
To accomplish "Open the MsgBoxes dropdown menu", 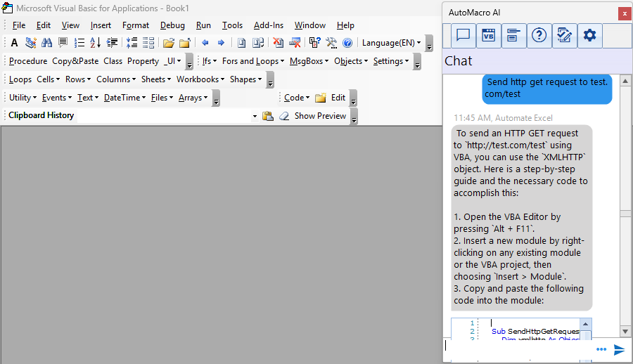I will click(x=309, y=61).
